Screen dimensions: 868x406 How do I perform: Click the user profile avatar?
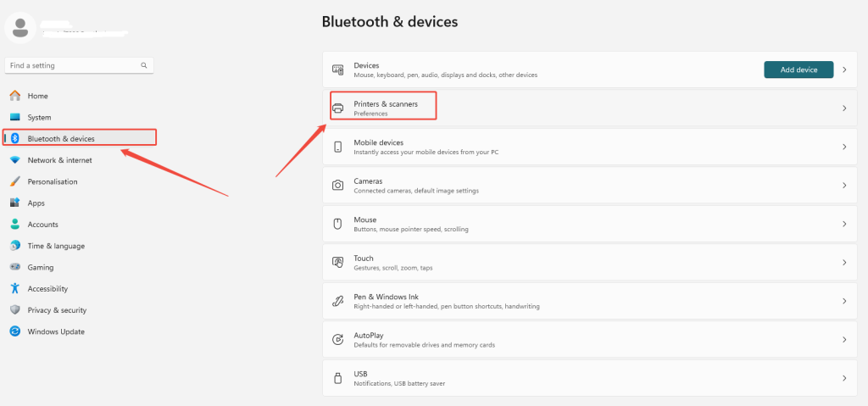point(19,27)
